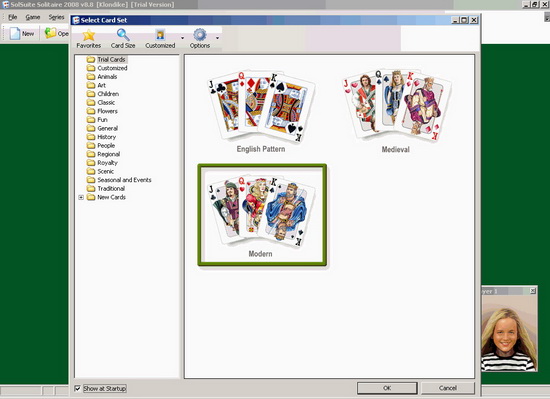The image size is (550, 399).
Task: Click the OK button
Action: [387, 388]
